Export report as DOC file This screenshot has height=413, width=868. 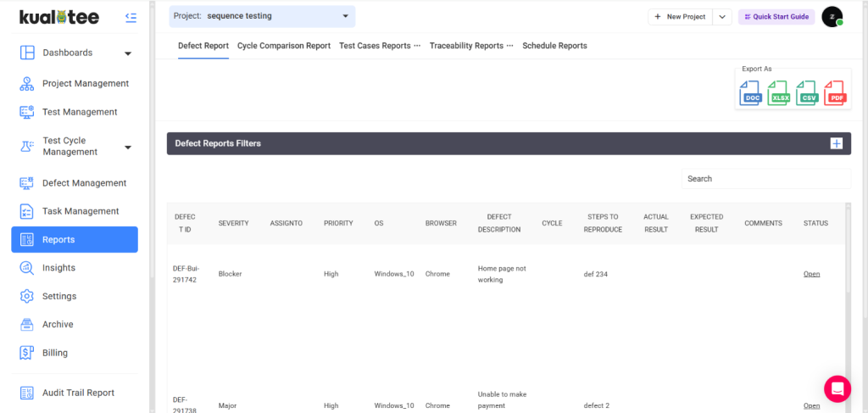pyautogui.click(x=752, y=94)
